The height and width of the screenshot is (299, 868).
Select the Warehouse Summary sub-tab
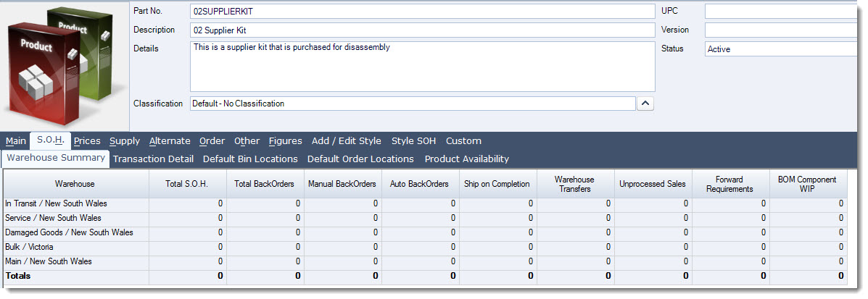56,158
